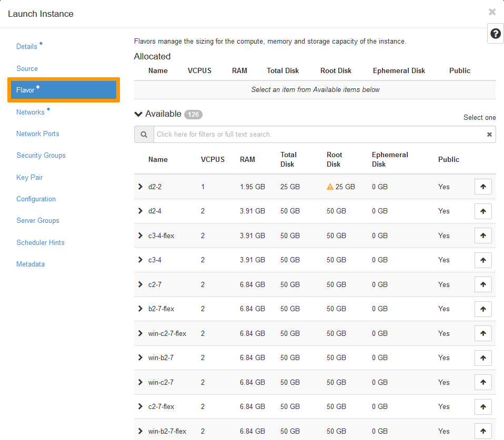Expand the d2-4 flavor details
504x440 pixels.
(140, 211)
